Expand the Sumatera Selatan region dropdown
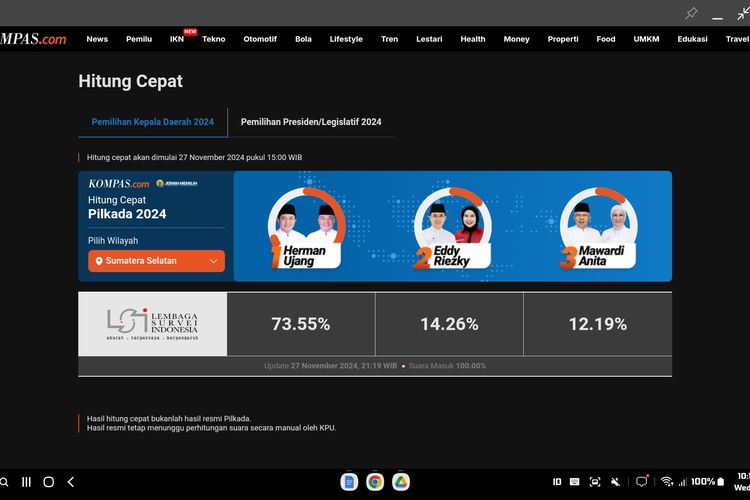The image size is (750, 500). (156, 261)
